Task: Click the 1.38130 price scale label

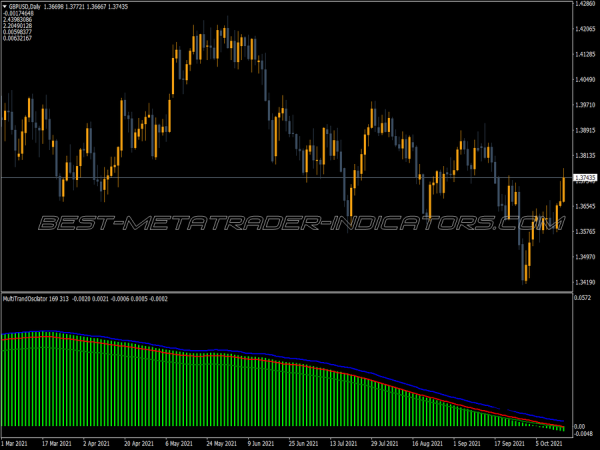Action: pyautogui.click(x=586, y=156)
